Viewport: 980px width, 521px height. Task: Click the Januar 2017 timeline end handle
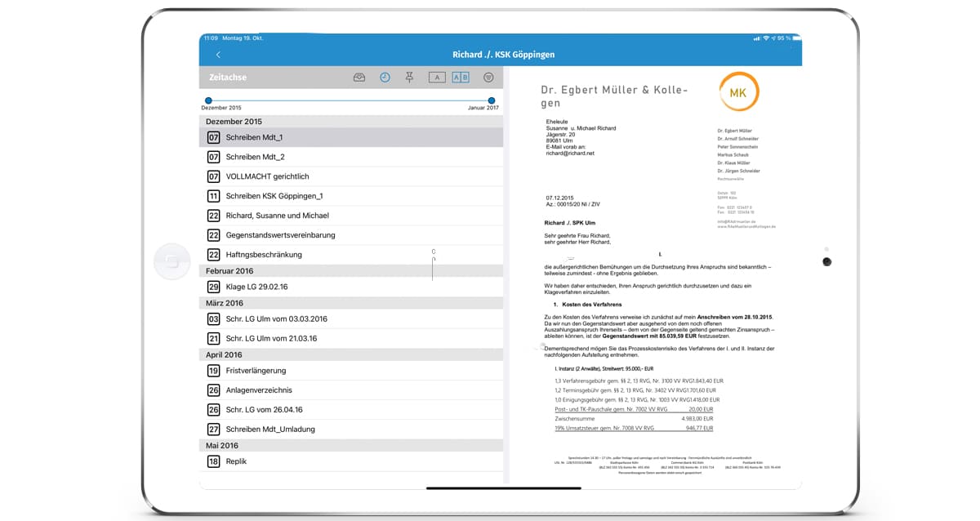[x=492, y=100]
